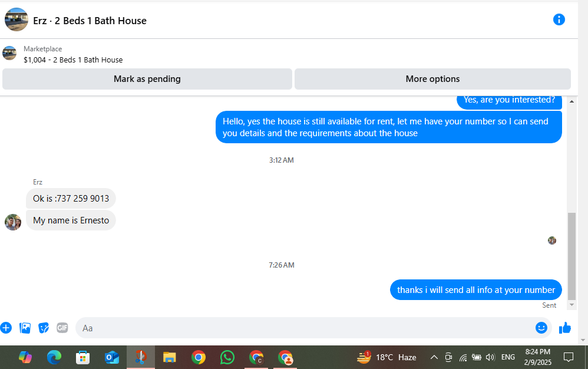Launch Outlook from the taskbar

point(112,357)
